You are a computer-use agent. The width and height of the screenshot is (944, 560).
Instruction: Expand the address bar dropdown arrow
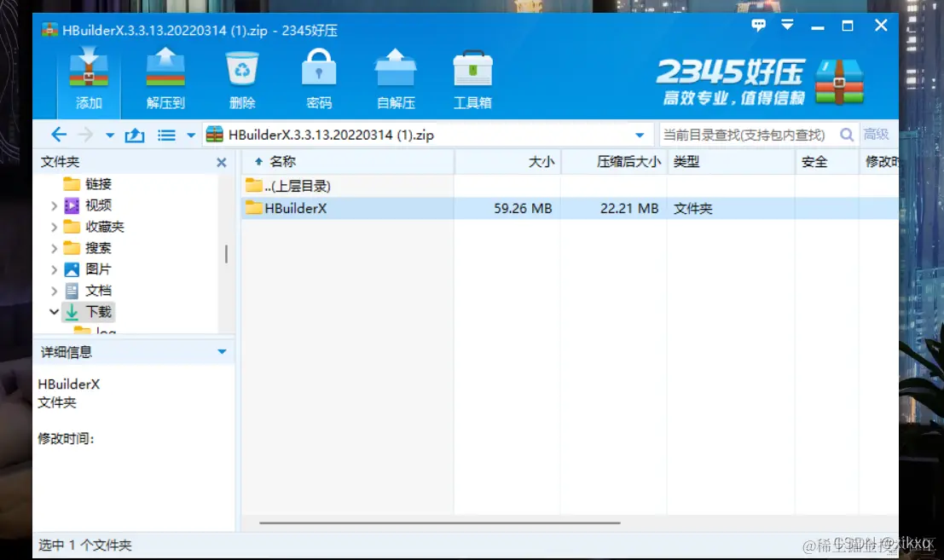[x=640, y=136]
